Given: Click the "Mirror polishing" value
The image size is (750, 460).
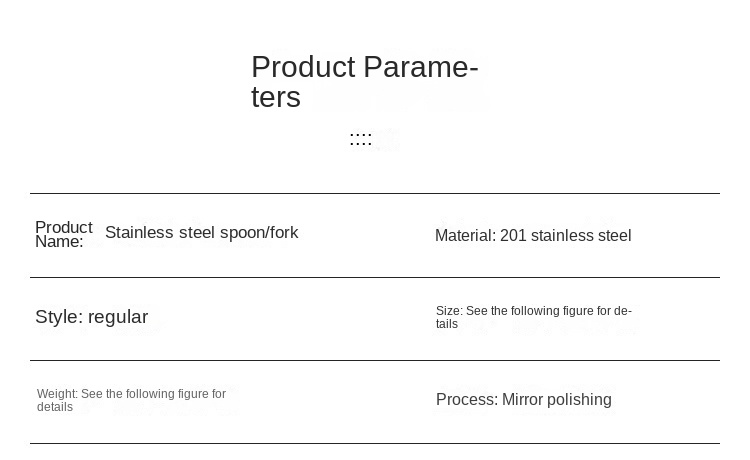Looking at the screenshot, I should tap(556, 400).
